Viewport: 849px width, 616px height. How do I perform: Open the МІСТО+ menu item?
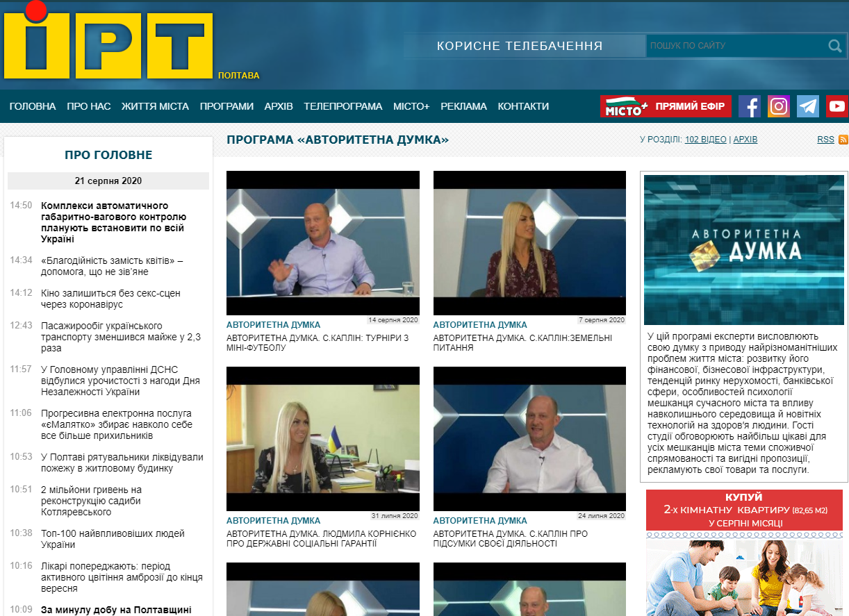[411, 106]
